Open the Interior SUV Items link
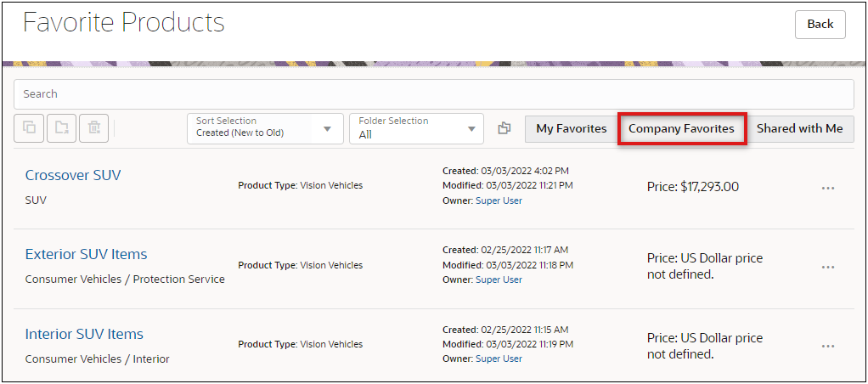Viewport: 868px width, 384px height. click(84, 334)
